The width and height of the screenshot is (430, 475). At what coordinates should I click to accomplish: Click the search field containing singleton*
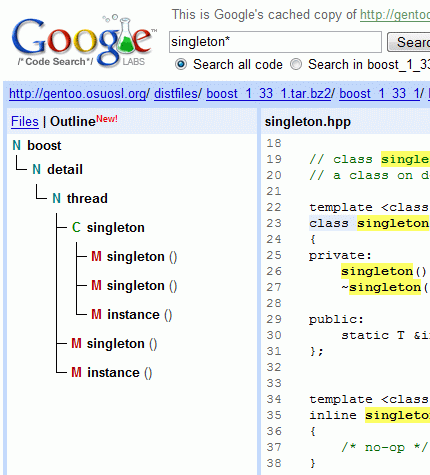click(275, 42)
